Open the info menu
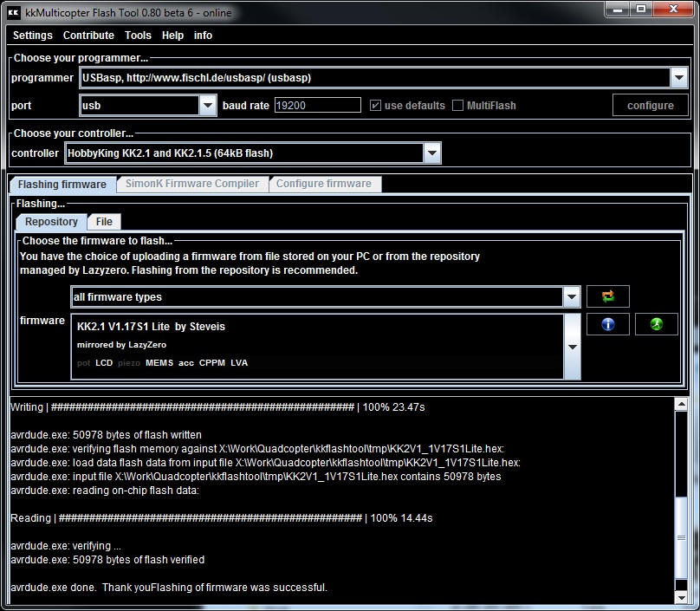700x611 pixels. 203,36
